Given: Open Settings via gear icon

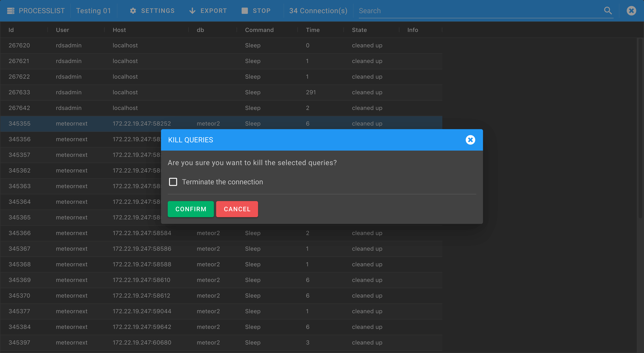Looking at the screenshot, I should 133,11.
